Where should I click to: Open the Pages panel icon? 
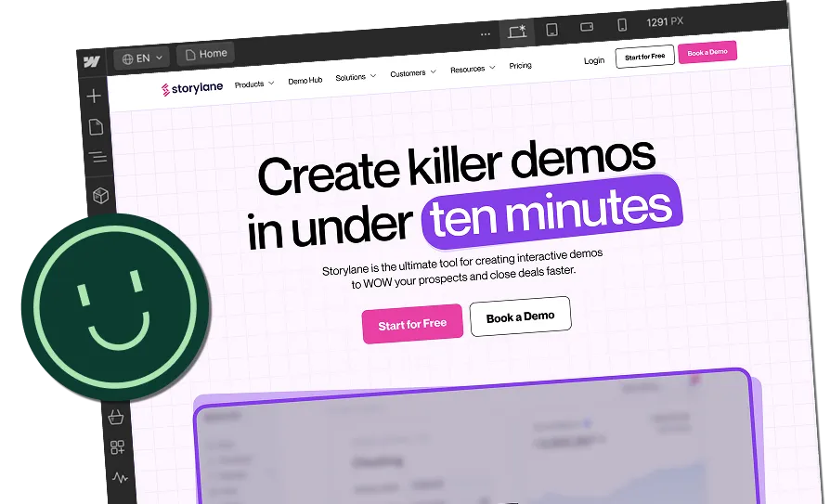coord(96,127)
